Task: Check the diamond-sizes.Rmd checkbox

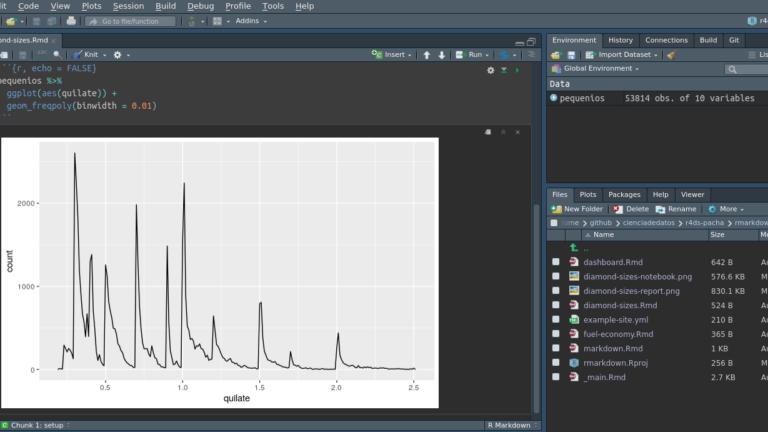Action: click(555, 305)
